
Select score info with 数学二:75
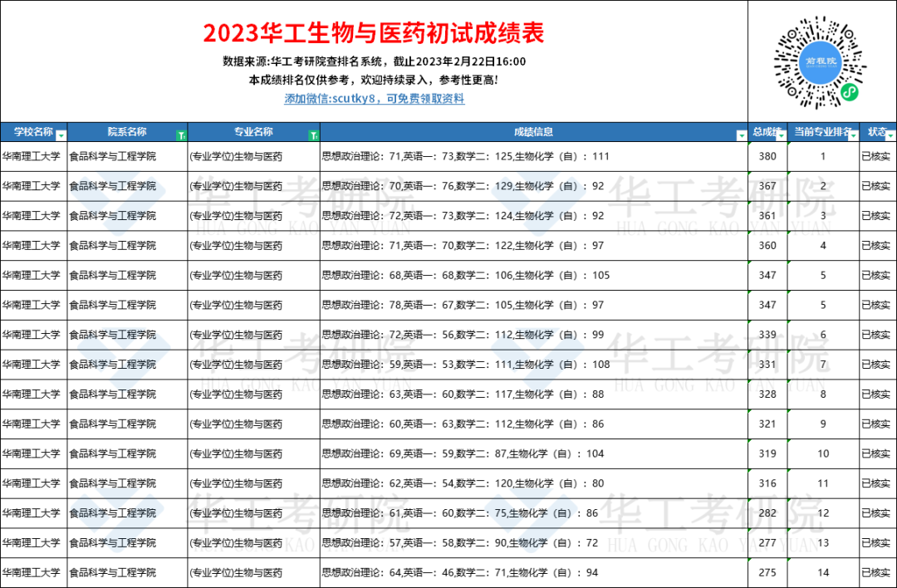click(x=534, y=513)
